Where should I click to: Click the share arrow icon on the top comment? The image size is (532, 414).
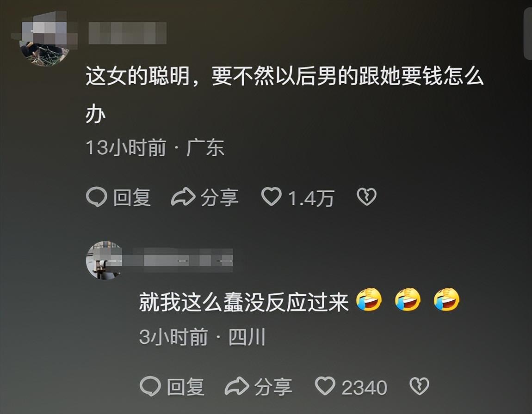pos(183,197)
